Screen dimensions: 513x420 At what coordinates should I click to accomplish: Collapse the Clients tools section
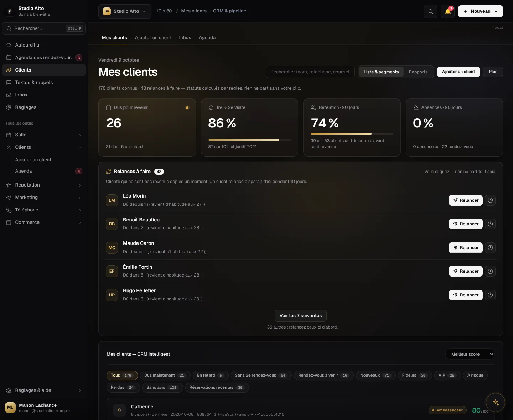(44, 147)
